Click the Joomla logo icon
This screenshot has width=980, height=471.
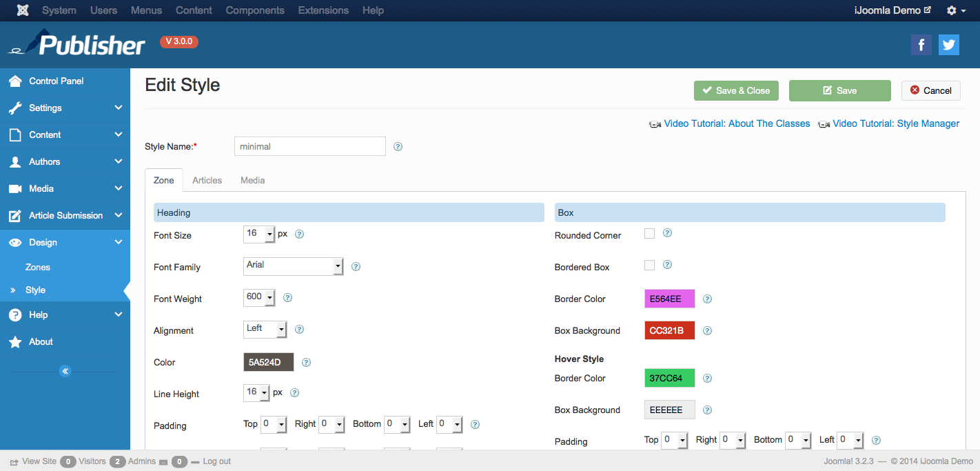tap(23, 10)
